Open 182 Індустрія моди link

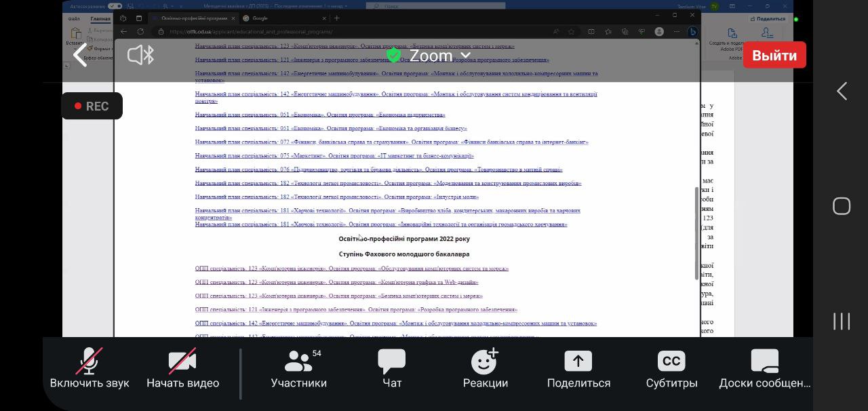pos(337,197)
